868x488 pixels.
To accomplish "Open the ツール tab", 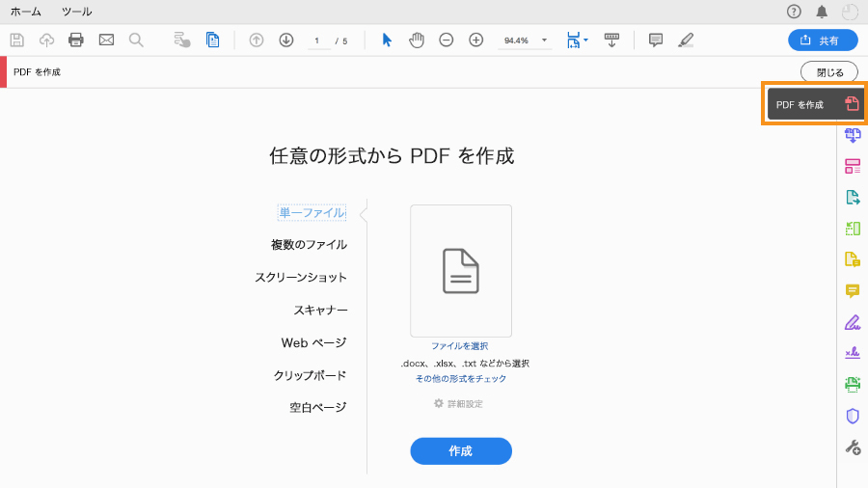I will click(x=76, y=12).
